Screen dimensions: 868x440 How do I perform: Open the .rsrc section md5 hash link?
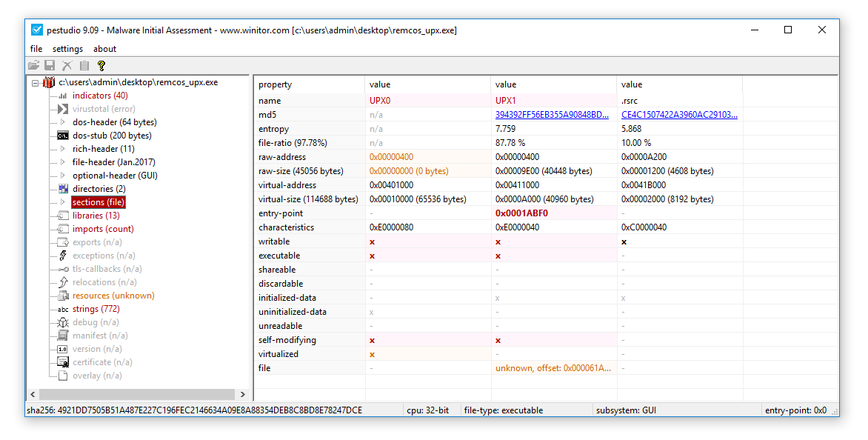pyautogui.click(x=679, y=115)
